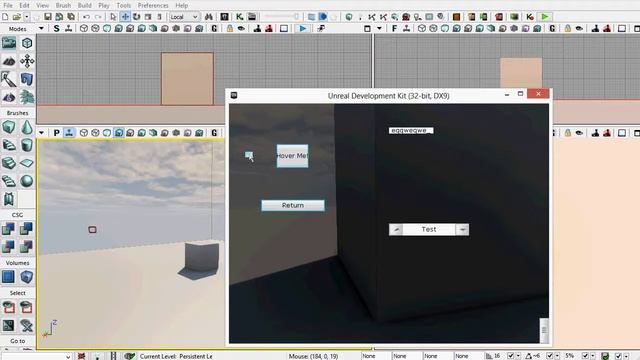Image resolution: width=640 pixels, height=360 pixels.
Task: Open the Modes dropdown arrow
Action: pos(41,29)
